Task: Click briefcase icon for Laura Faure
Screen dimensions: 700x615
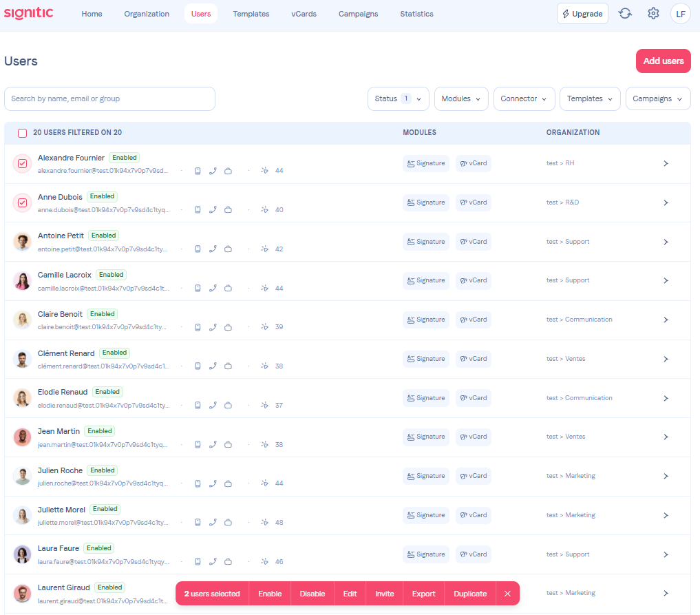Action: tap(228, 561)
